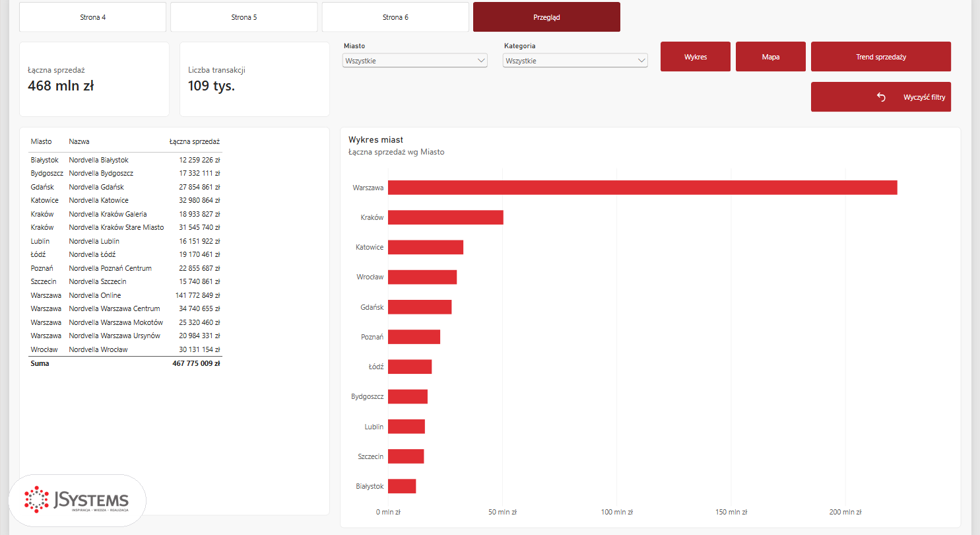Sort table by the Miasto column header
Screen dimensions: 980x535
tap(41, 141)
